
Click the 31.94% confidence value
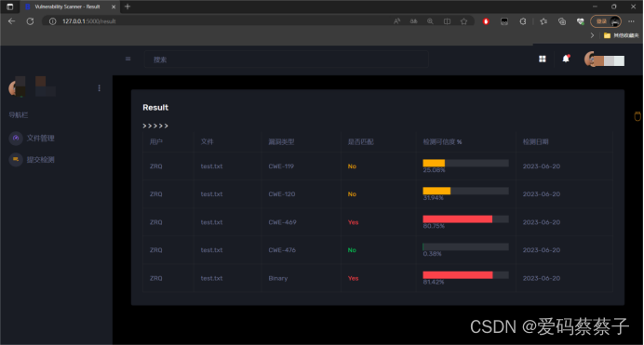pos(434,198)
